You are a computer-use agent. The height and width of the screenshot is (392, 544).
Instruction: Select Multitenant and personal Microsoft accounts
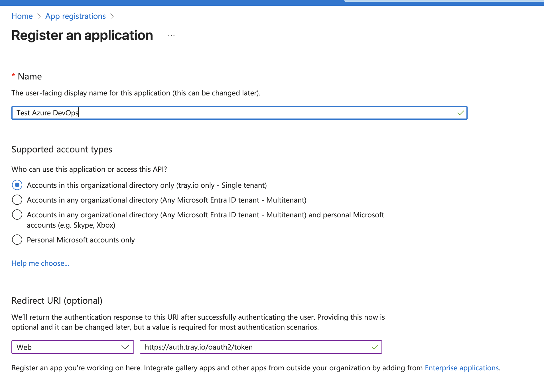pyautogui.click(x=17, y=215)
